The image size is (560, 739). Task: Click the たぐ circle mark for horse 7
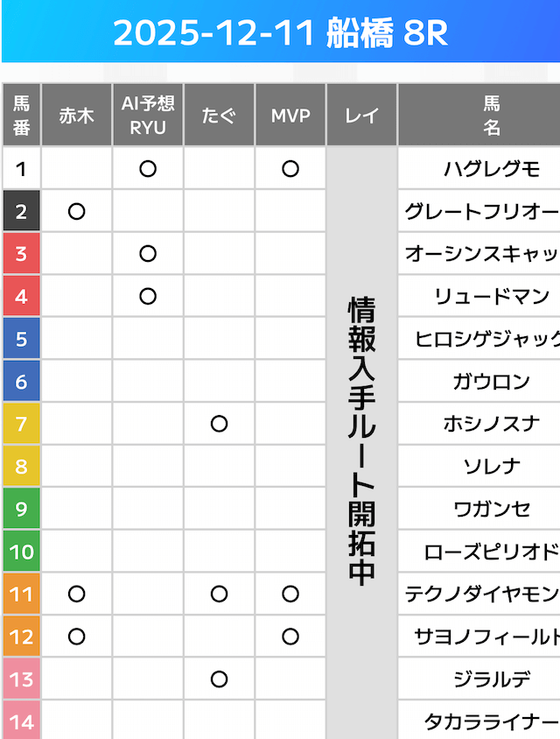click(x=220, y=424)
